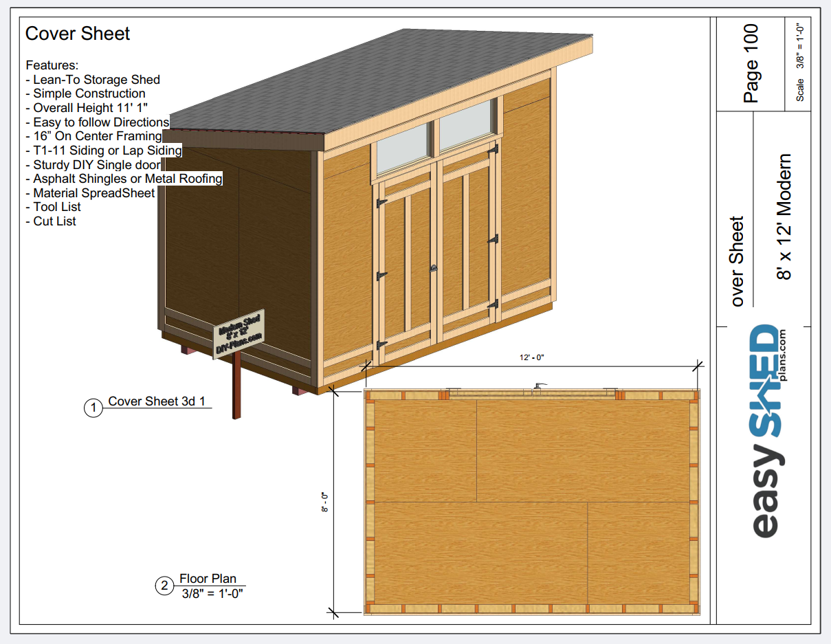
Task: Click the door latch handle between doors
Action: (x=434, y=269)
